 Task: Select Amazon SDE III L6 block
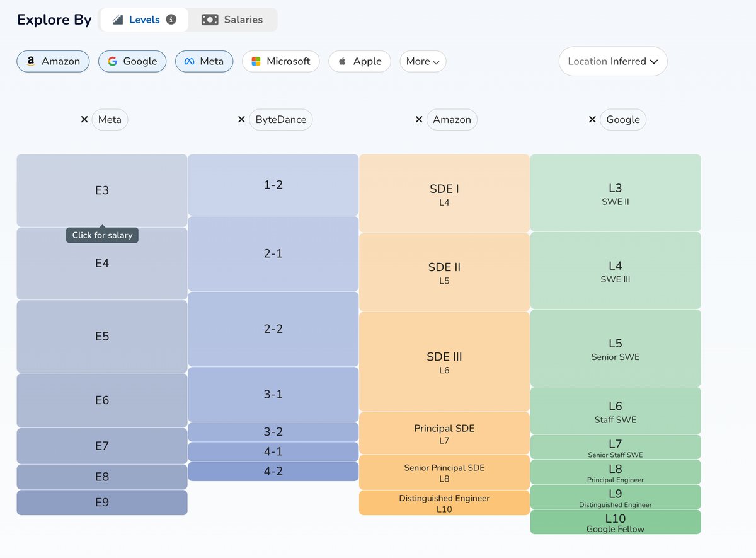444,362
